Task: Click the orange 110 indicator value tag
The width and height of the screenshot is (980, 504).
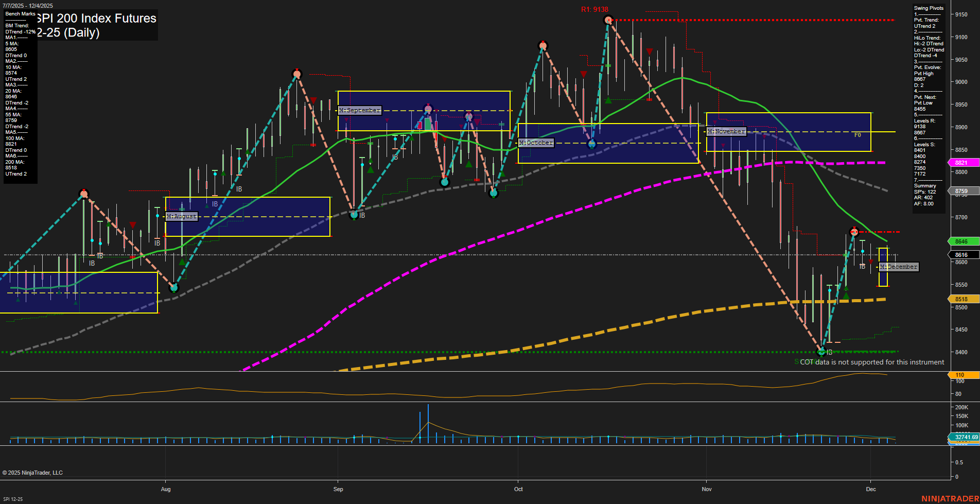Action: (963, 375)
